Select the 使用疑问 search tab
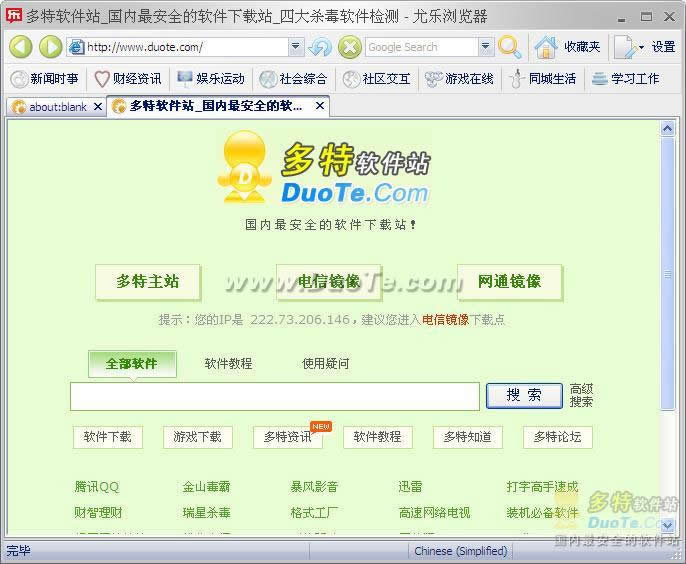 click(x=326, y=364)
